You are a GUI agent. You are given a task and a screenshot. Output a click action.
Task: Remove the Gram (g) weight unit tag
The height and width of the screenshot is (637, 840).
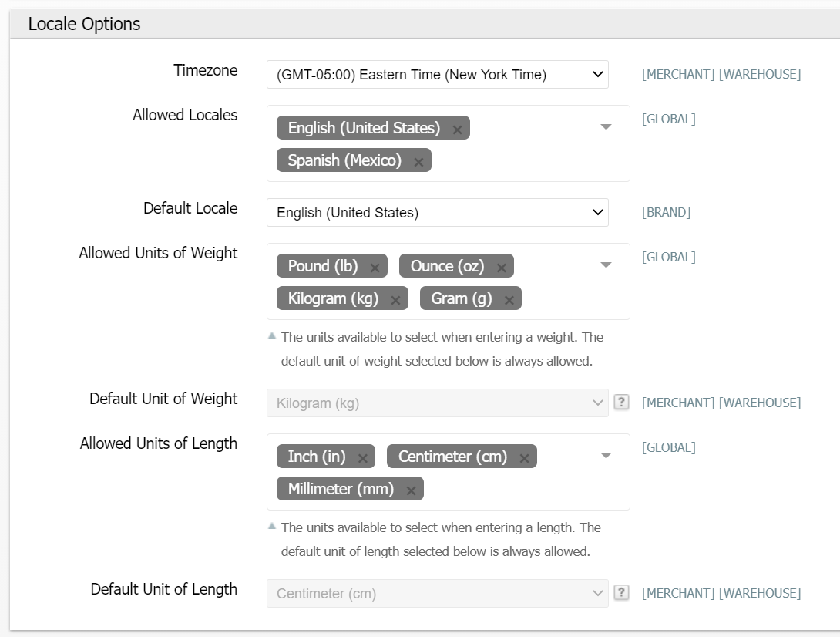pos(509,300)
